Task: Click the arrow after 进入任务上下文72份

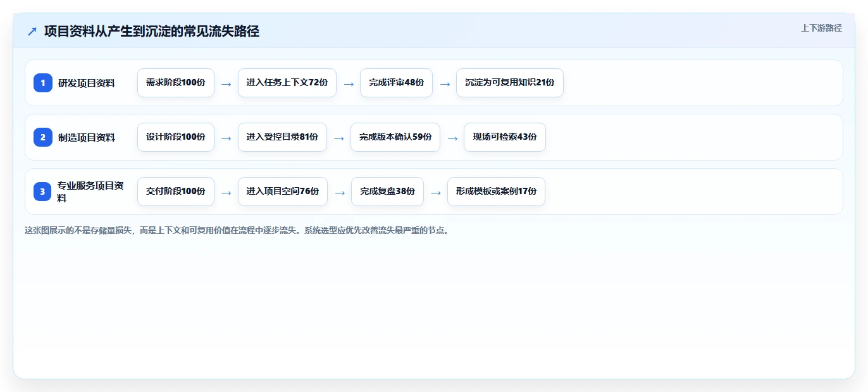Action: point(349,83)
